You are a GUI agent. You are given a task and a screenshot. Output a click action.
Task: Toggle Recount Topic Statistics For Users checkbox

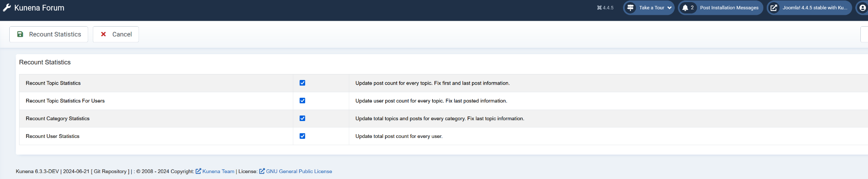(302, 101)
